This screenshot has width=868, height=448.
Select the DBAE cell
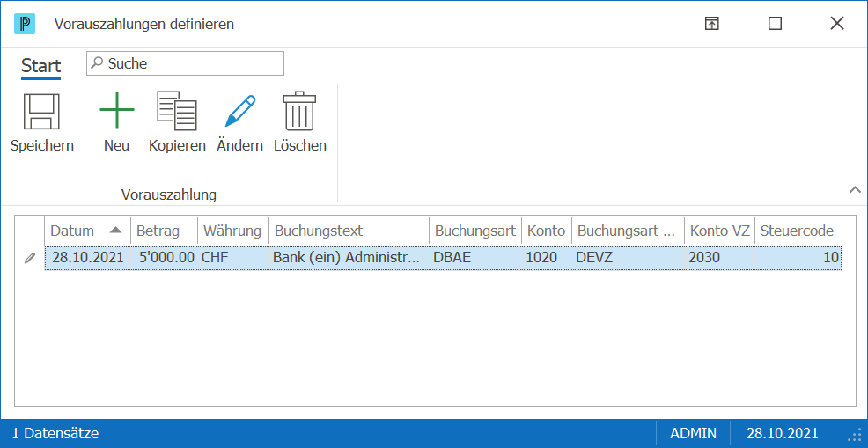[x=475, y=258]
